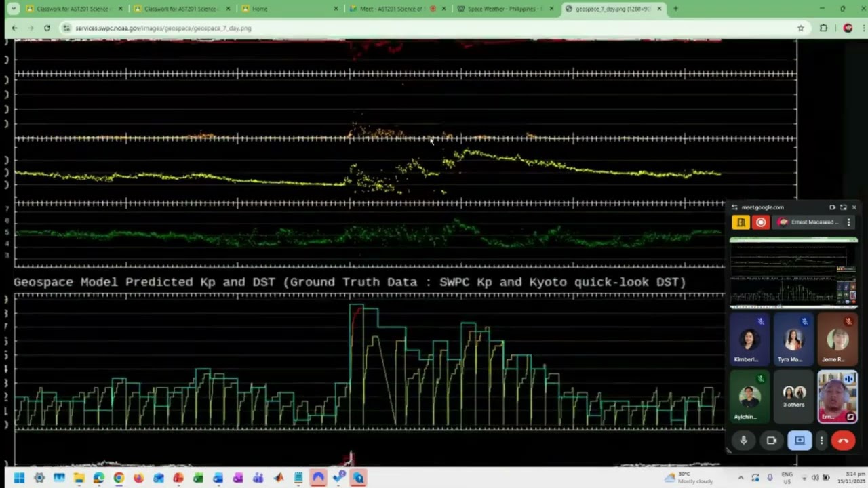Screen dimensions: 868x488
Task: Open PowerPoint from the taskbar
Action: click(x=178, y=478)
